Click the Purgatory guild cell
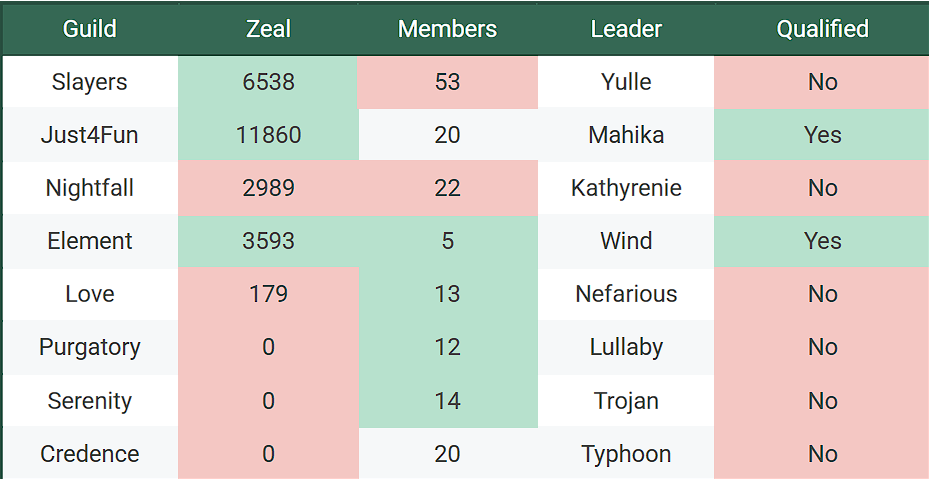The height and width of the screenshot is (479, 929). click(x=90, y=347)
